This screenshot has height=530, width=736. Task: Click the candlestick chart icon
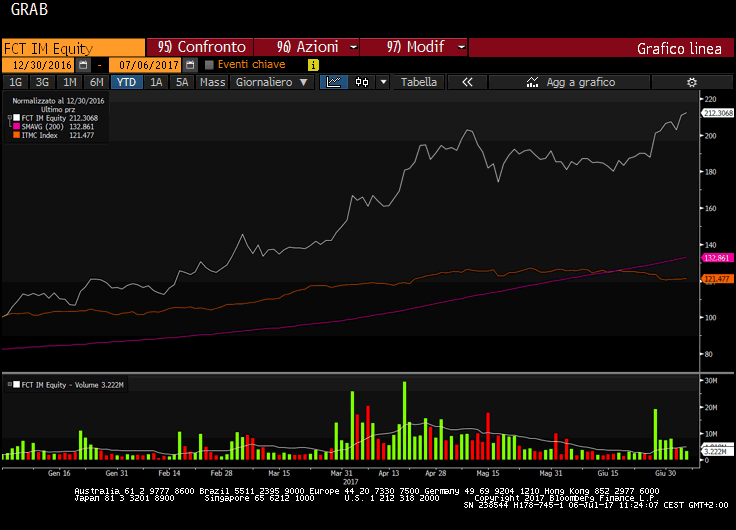click(x=361, y=82)
